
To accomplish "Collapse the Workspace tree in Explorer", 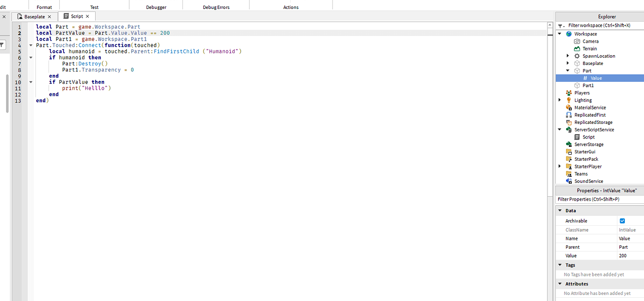I will click(x=560, y=33).
